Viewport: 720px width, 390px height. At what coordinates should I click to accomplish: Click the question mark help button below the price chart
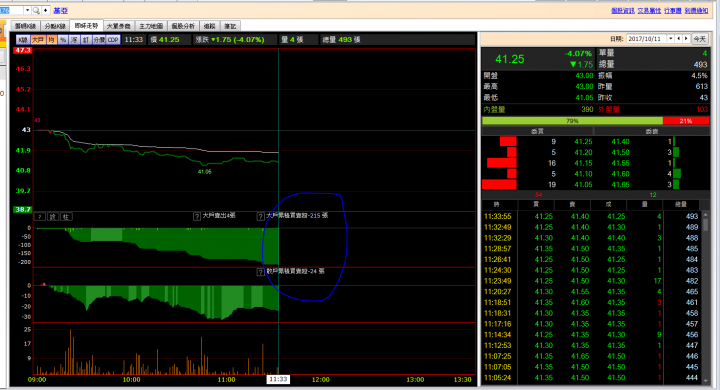(x=40, y=216)
